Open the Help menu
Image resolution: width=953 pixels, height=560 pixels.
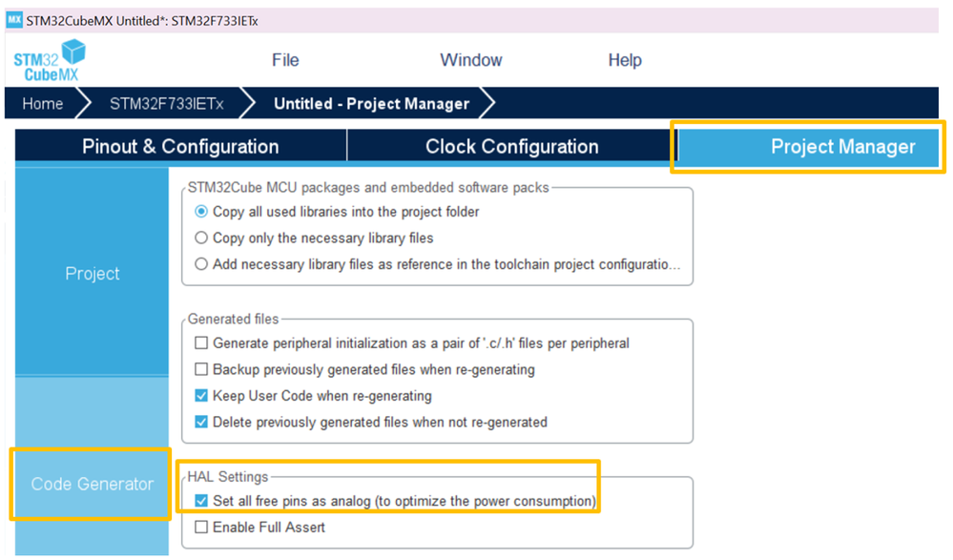(625, 60)
